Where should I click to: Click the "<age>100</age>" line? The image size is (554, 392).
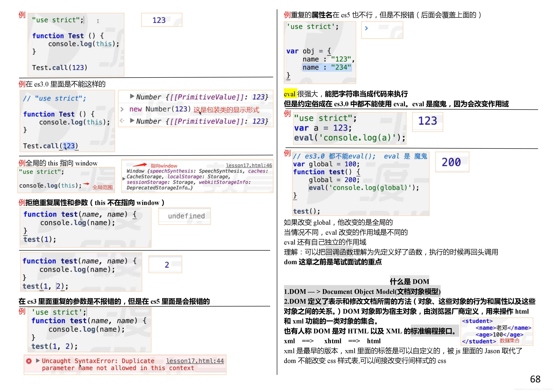(x=499, y=334)
